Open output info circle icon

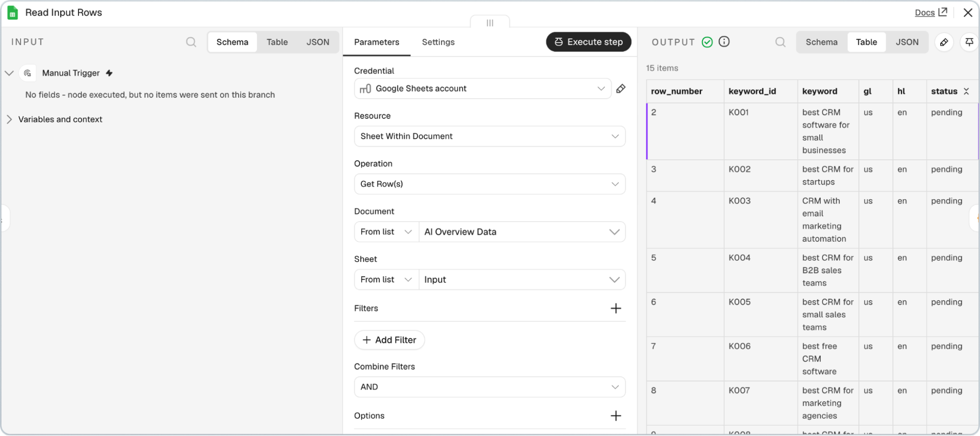coord(724,42)
